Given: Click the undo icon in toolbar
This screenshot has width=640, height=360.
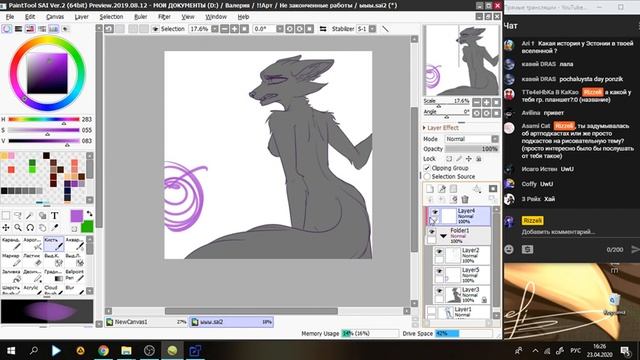Looking at the screenshot, I should (x=109, y=29).
